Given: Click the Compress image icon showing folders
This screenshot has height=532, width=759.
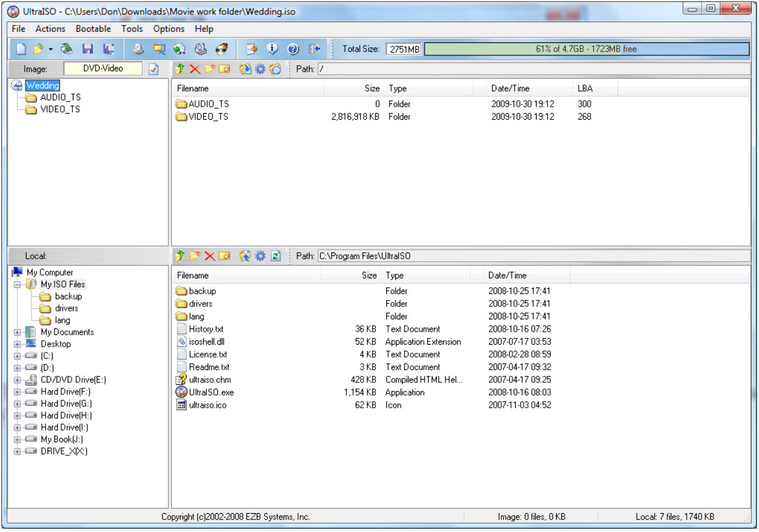Looking at the screenshot, I should point(159,49).
